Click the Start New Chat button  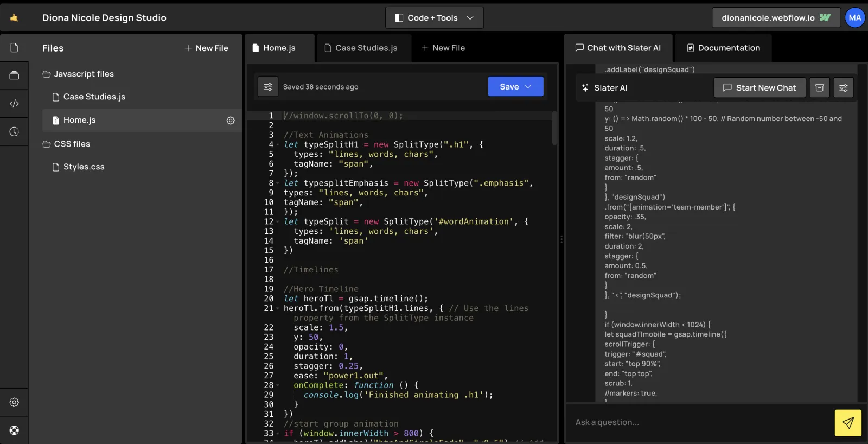point(759,87)
